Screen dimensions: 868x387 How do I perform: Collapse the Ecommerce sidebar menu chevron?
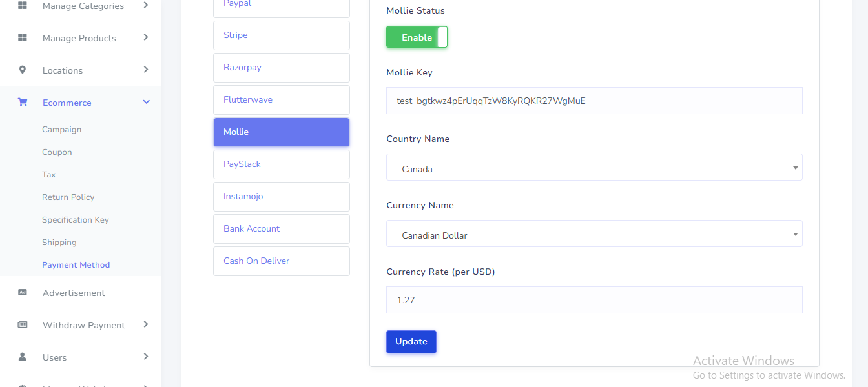[x=146, y=103]
